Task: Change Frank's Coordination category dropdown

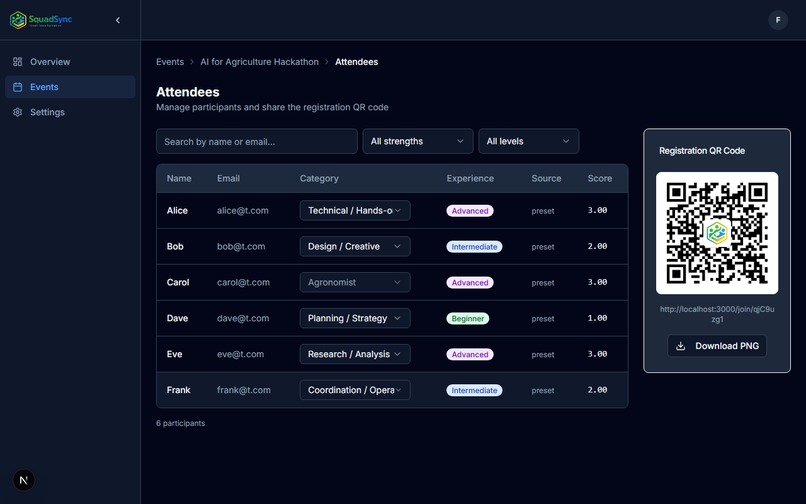Action: 355,390
